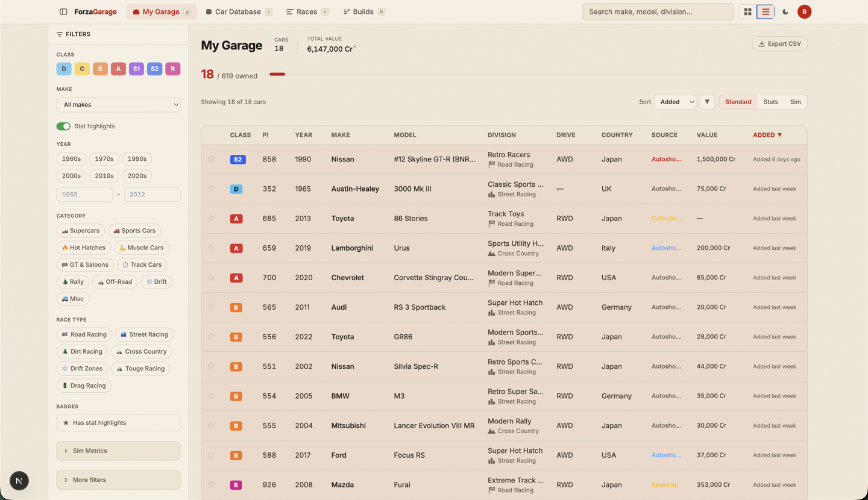Viewport: 868px width, 500px height.
Task: Open the Sort Added dropdown
Action: click(x=675, y=102)
